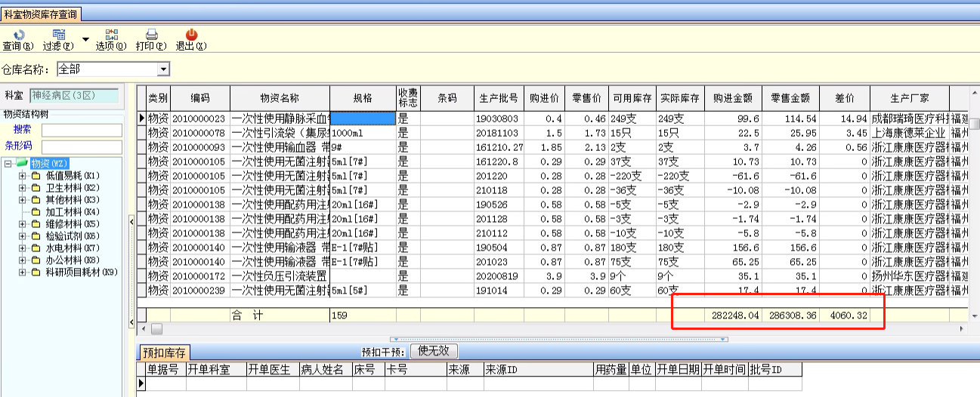Click the 科室 field showing 神经病区(3区)
980x397 pixels.
(74, 95)
